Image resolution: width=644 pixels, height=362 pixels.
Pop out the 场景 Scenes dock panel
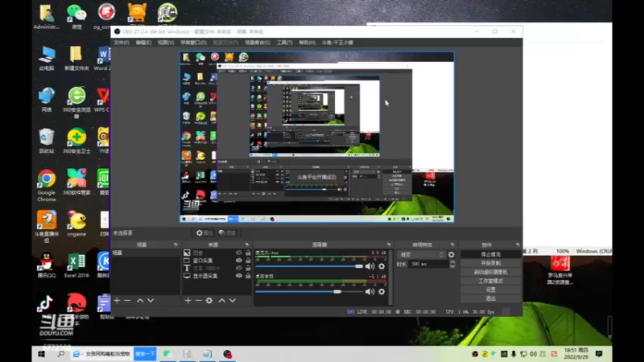click(x=175, y=245)
